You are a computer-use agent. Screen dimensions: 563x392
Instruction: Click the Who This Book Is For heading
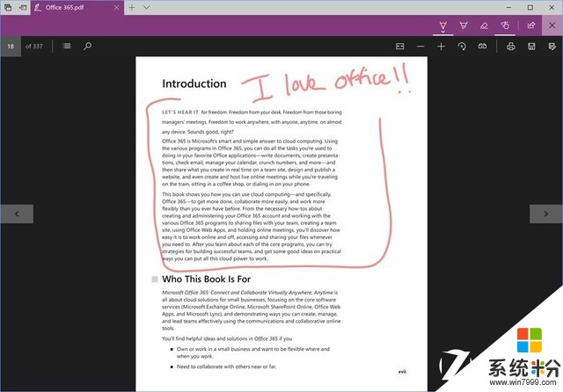pos(207,279)
